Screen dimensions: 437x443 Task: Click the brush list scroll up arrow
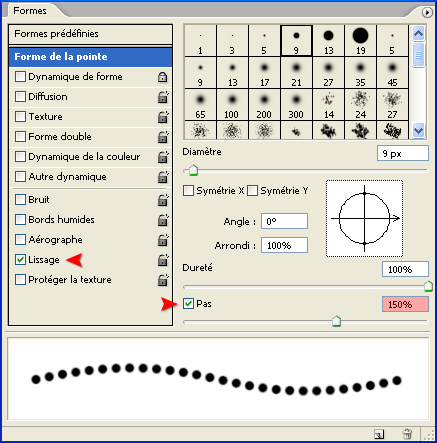(418, 33)
